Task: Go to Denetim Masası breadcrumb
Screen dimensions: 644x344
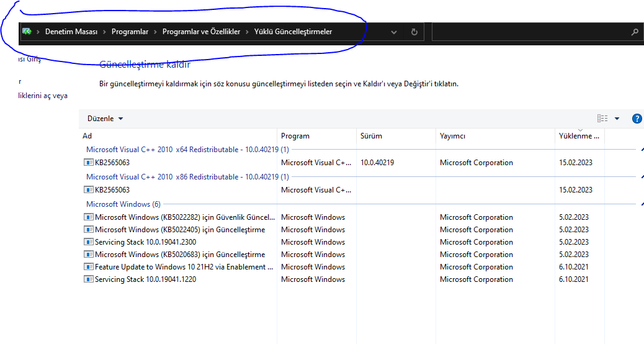Action: (x=71, y=32)
